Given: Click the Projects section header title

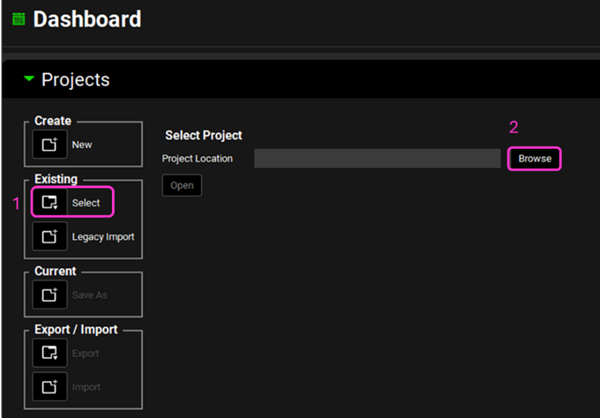Looking at the screenshot, I should tap(76, 80).
